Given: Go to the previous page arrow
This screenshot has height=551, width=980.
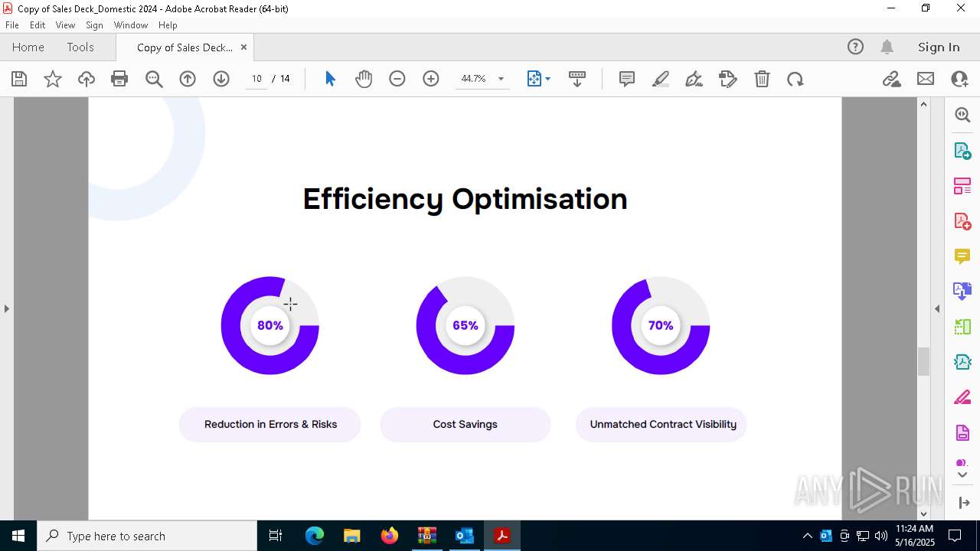Looking at the screenshot, I should [x=188, y=79].
